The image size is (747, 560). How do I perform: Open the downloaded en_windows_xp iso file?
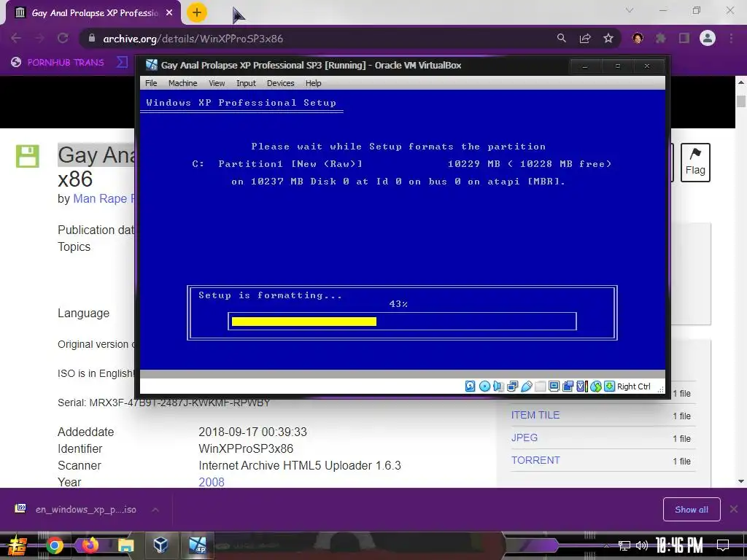tap(76, 510)
